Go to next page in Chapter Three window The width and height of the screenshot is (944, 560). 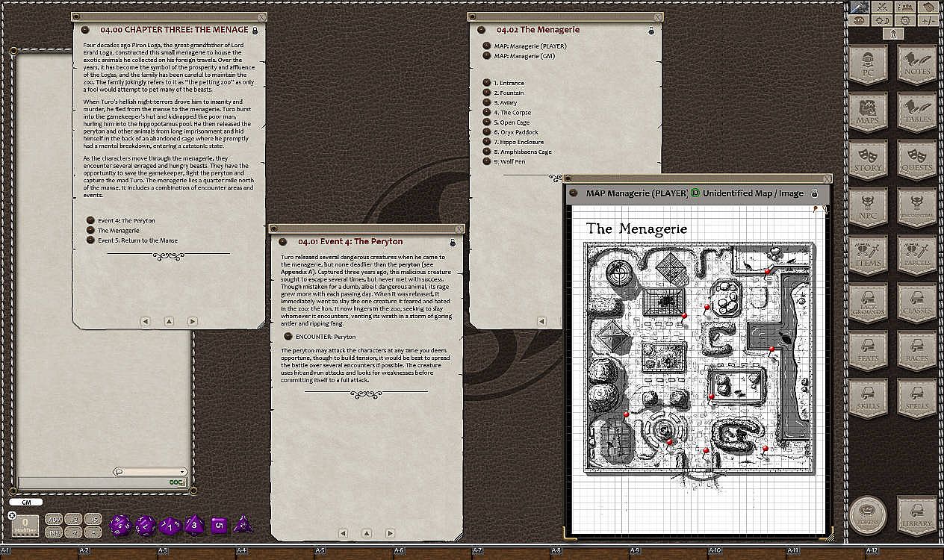click(x=193, y=321)
